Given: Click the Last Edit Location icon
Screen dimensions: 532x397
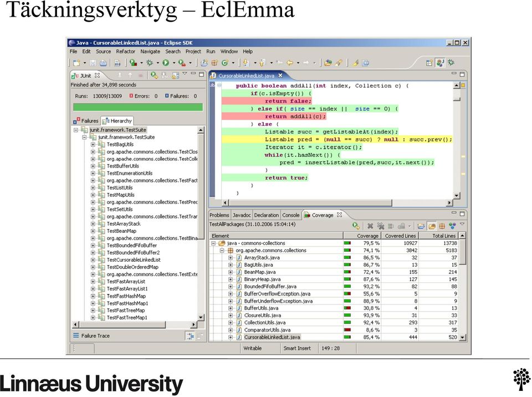Looking at the screenshot, I should pos(279,63).
